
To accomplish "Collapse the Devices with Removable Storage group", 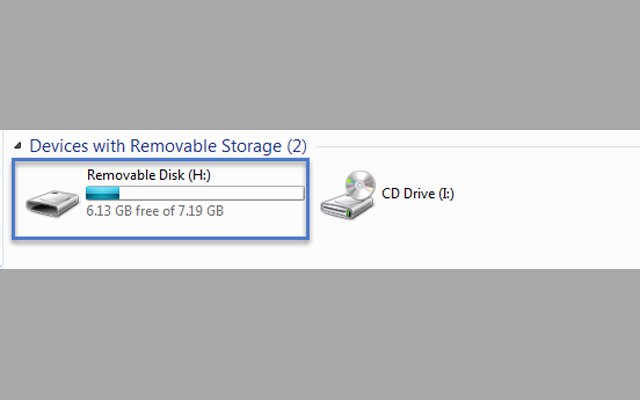I will pyautogui.click(x=17, y=147).
